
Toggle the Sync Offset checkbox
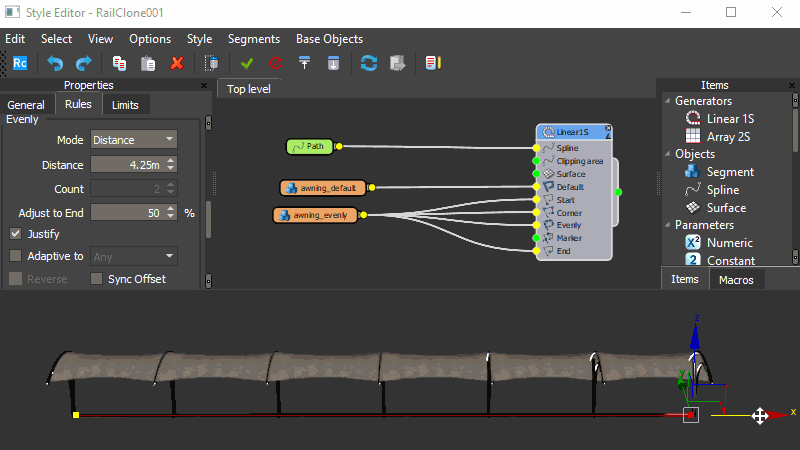[x=97, y=279]
